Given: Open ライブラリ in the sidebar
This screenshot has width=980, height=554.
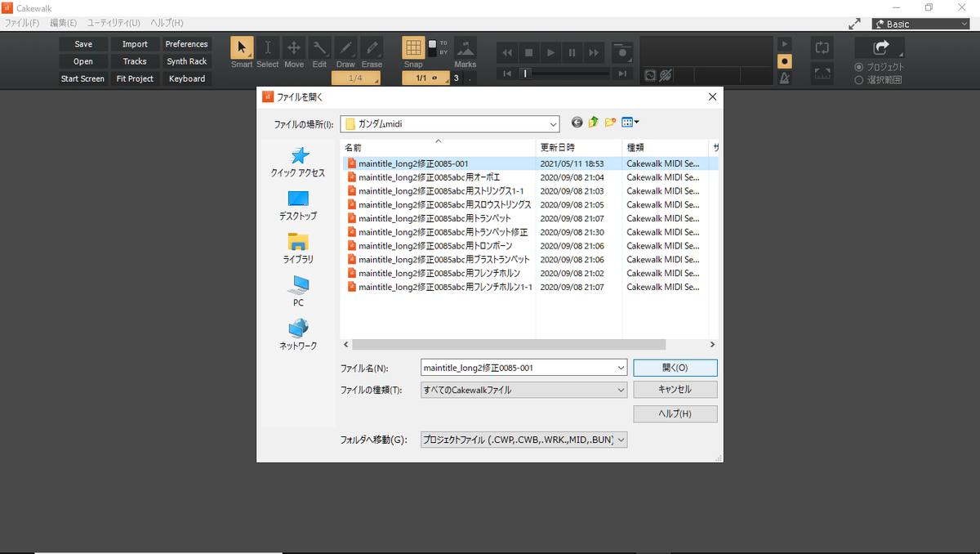Looking at the screenshot, I should point(298,248).
